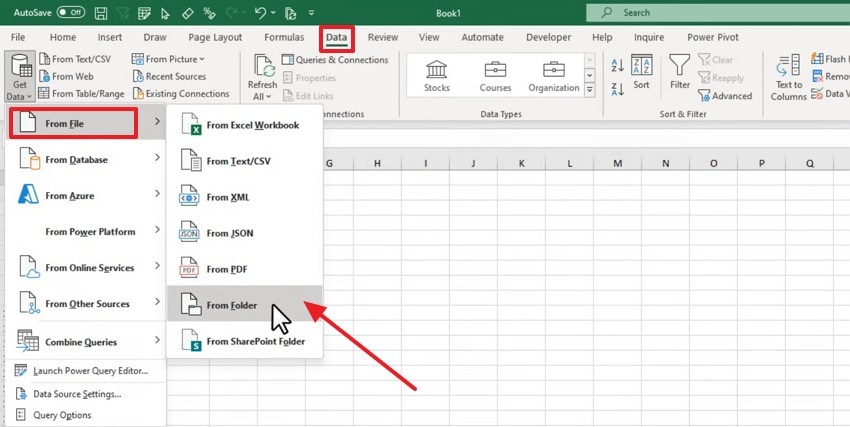Click the eraser clear icon in title bar
850x427 pixels.
188,13
